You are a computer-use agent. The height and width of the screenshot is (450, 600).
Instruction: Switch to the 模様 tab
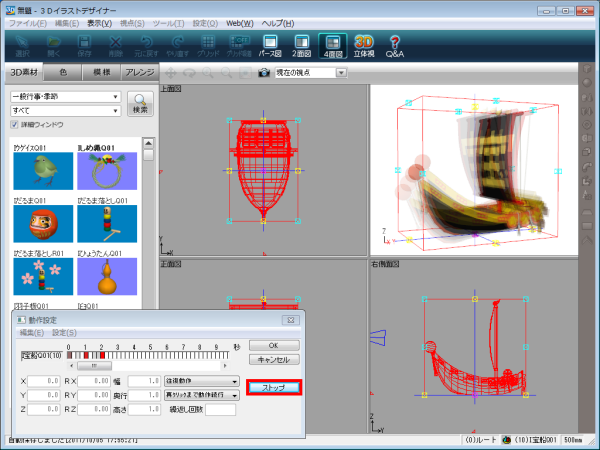point(100,73)
